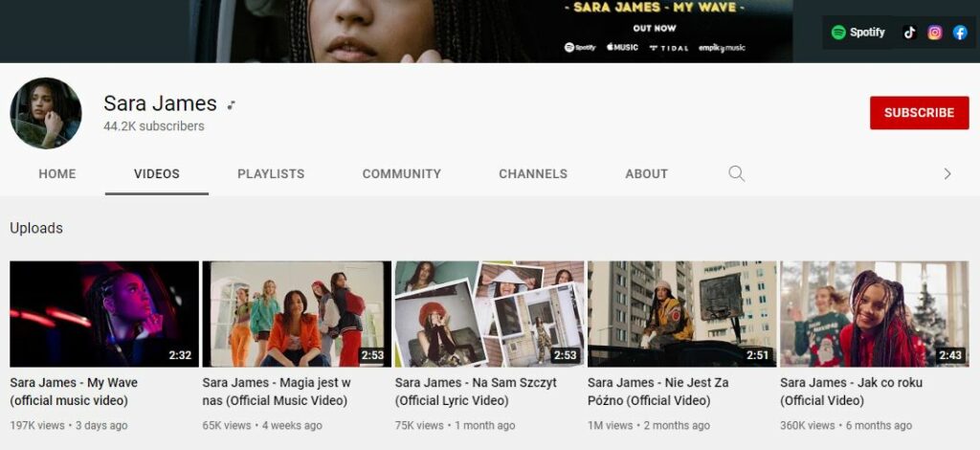Click title 'Sara James - Jak co roku'
The height and width of the screenshot is (450, 980).
coord(851,392)
